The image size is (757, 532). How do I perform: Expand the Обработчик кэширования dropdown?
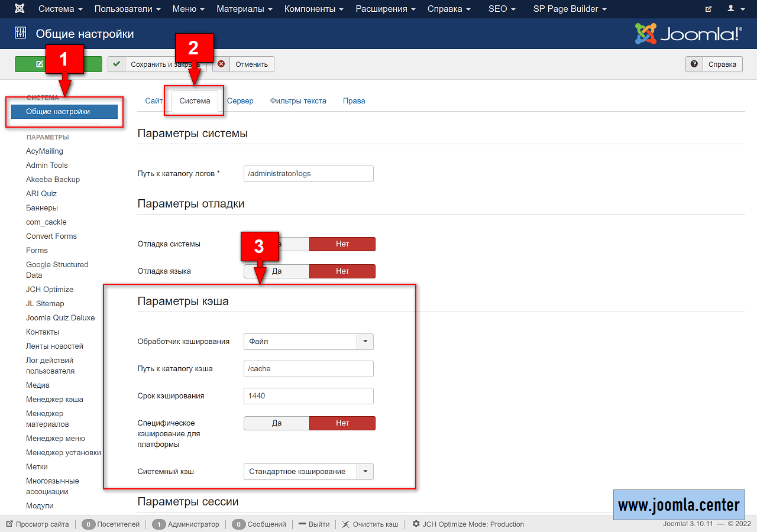tap(365, 342)
